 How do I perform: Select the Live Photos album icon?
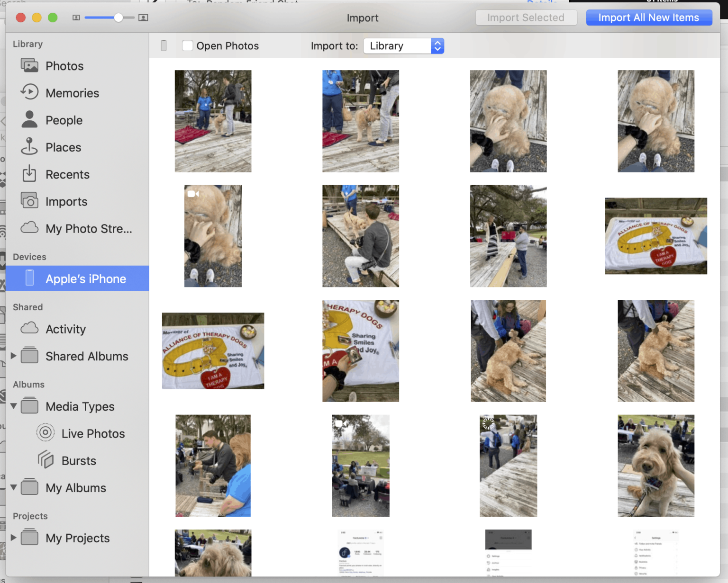pos(45,432)
